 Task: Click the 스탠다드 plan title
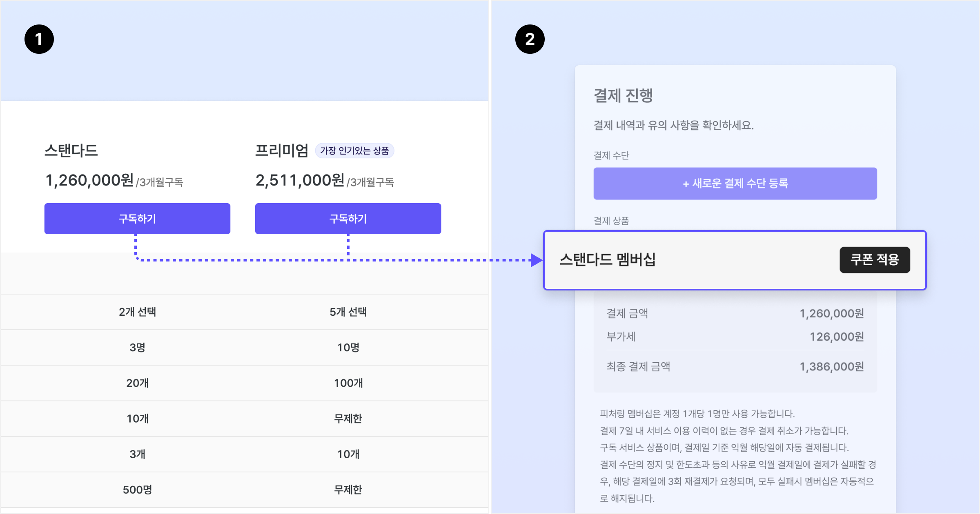71,151
